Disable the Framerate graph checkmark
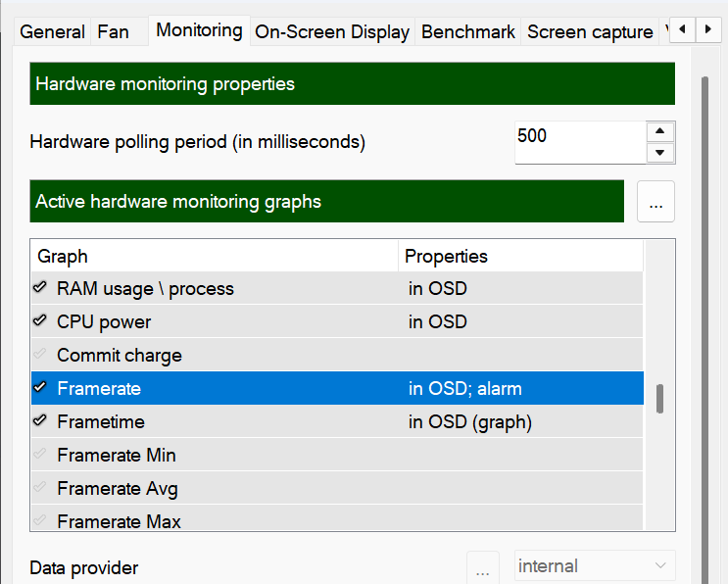Screen dimensions: 728x584 (40, 388)
